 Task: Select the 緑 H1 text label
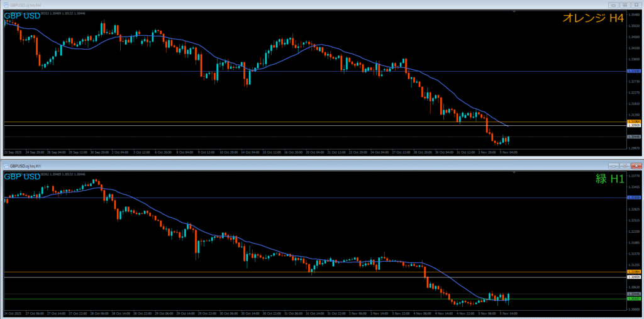[x=609, y=179]
